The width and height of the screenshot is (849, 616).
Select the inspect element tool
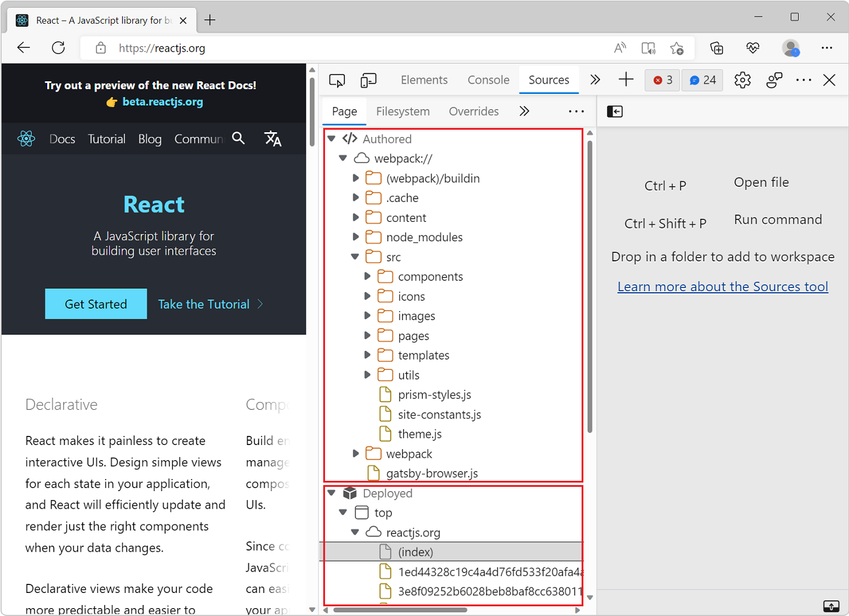(x=337, y=79)
